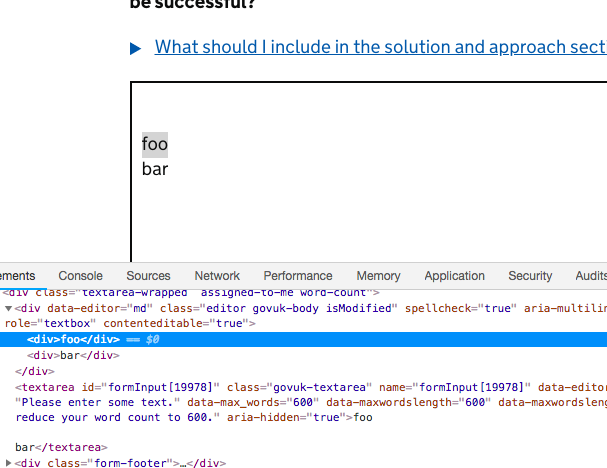This screenshot has height=468, width=607.
Task: Open 'What should I include in the solution' link
Action: [x=381, y=47]
